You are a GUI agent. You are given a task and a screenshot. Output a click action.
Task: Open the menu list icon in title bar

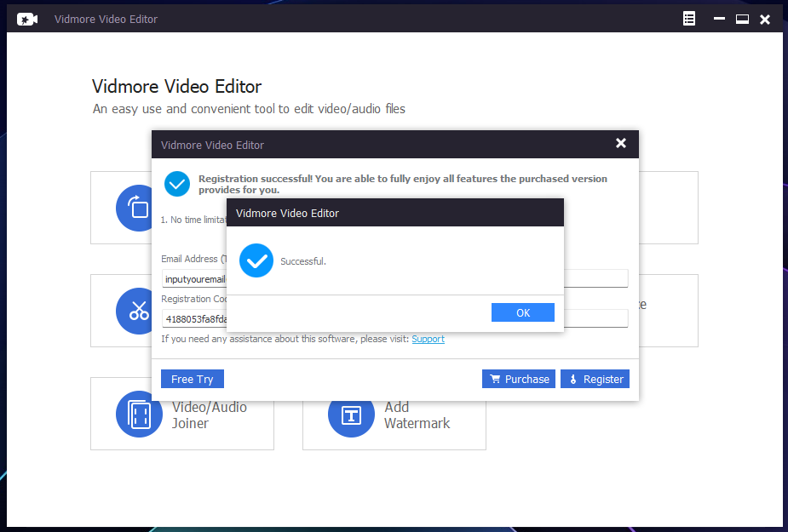689,19
